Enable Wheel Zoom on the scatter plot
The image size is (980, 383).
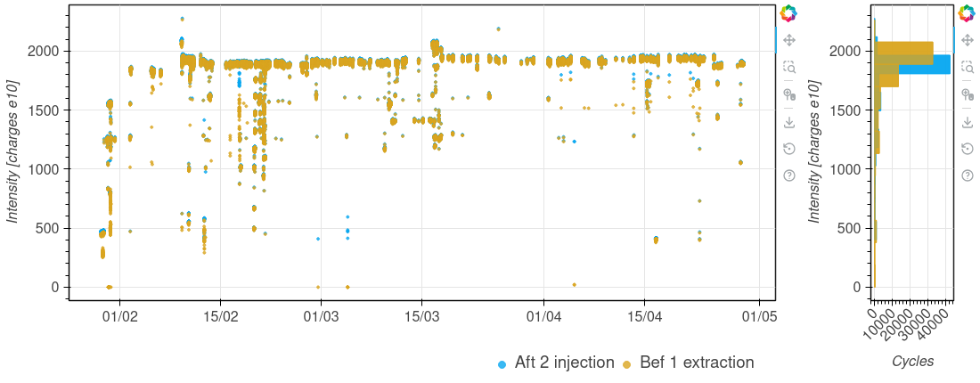point(788,94)
